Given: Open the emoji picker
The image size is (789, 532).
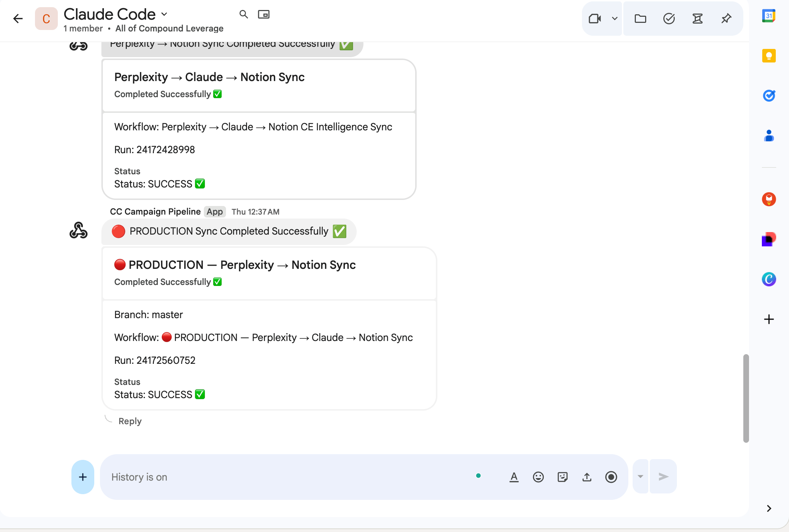Looking at the screenshot, I should click(x=538, y=477).
